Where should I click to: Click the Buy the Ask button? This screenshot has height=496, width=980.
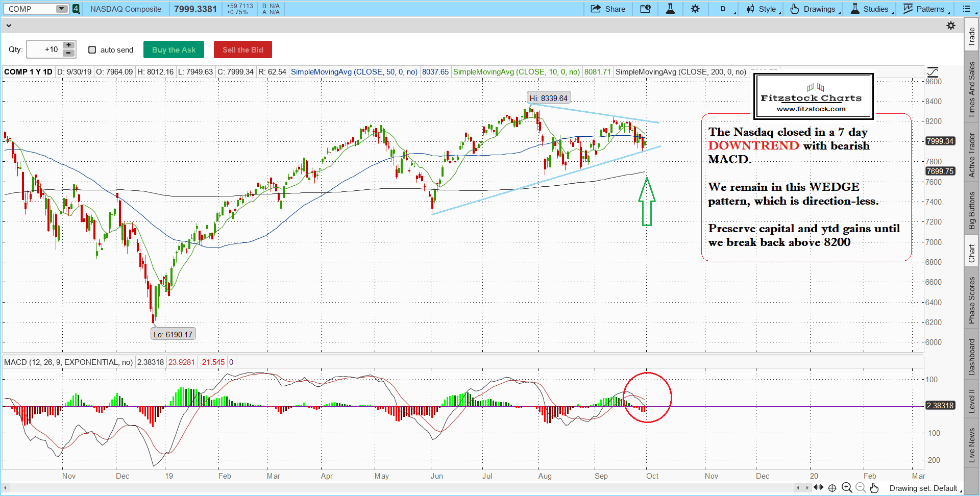point(174,49)
